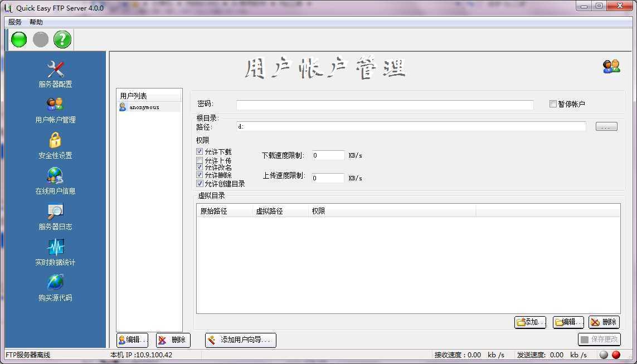Open 在线用户信息 online users panel
This screenshot has height=364, width=637.
coord(55,181)
